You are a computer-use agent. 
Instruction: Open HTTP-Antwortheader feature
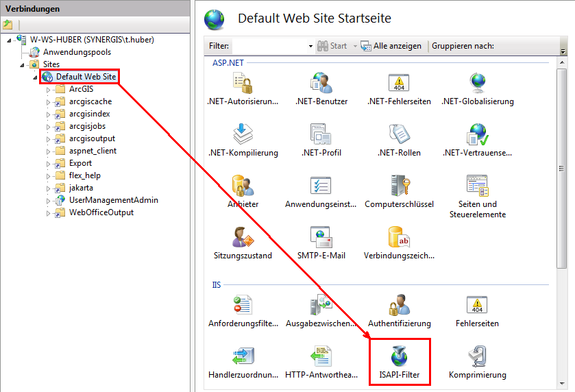321,362
